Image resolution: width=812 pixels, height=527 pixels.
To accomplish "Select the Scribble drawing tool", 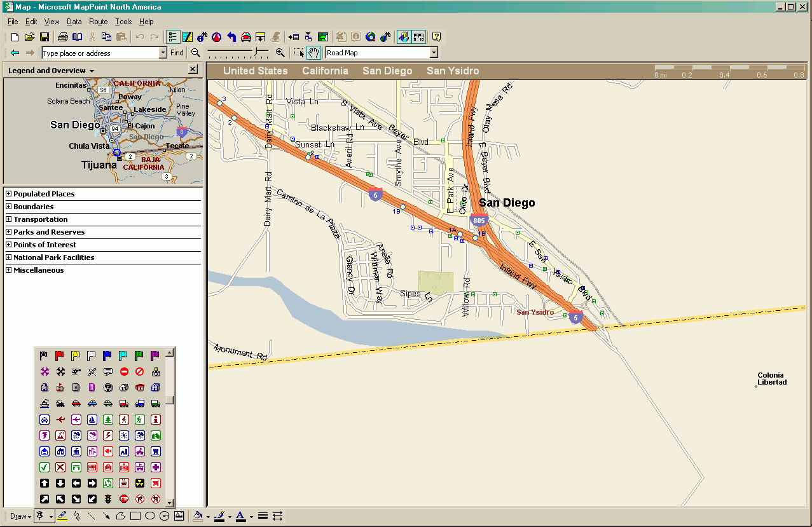I will [76, 516].
